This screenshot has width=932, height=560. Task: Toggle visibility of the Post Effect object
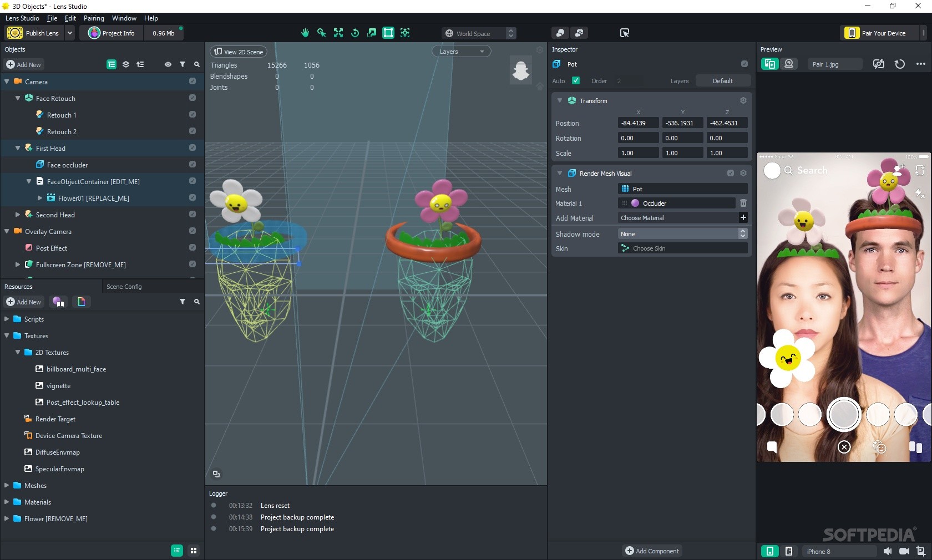tap(193, 248)
